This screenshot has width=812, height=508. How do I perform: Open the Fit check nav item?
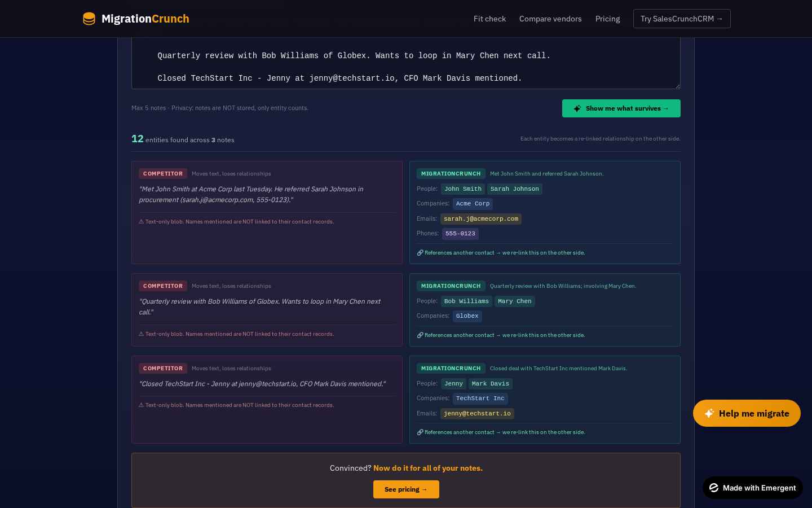click(x=489, y=19)
